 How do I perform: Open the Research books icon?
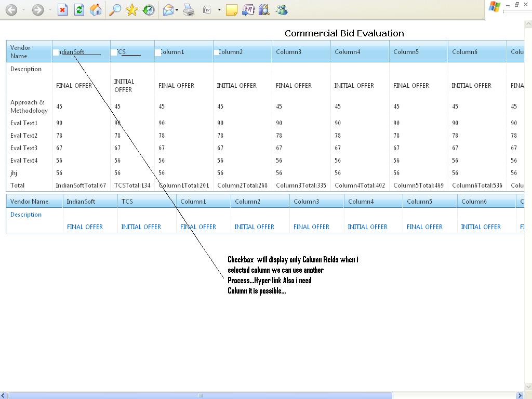(x=264, y=10)
